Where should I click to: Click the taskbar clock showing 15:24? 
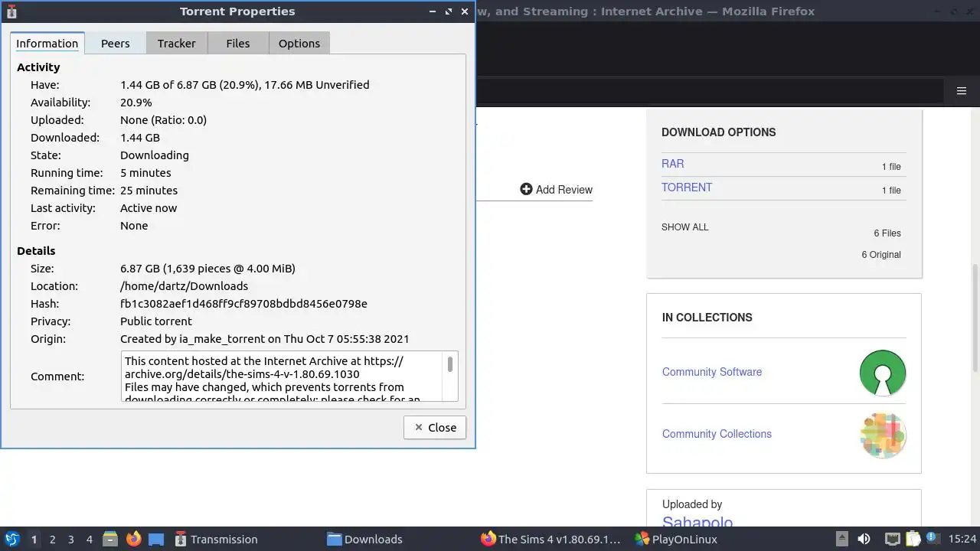[x=962, y=539]
